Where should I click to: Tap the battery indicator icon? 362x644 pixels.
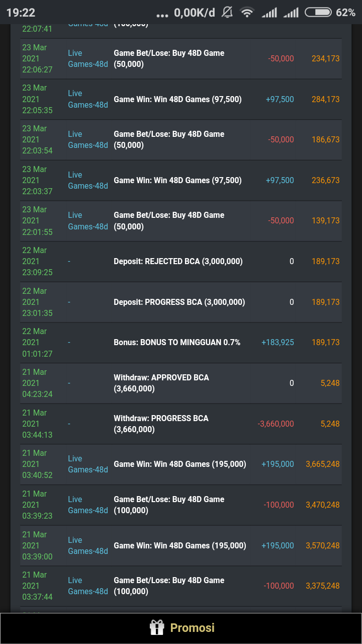click(318, 12)
